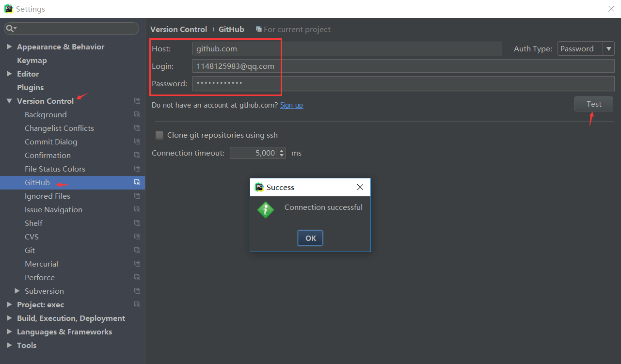Click the PyCharm logo in the Settings title bar
The height and width of the screenshot is (364, 621).
tap(8, 9)
